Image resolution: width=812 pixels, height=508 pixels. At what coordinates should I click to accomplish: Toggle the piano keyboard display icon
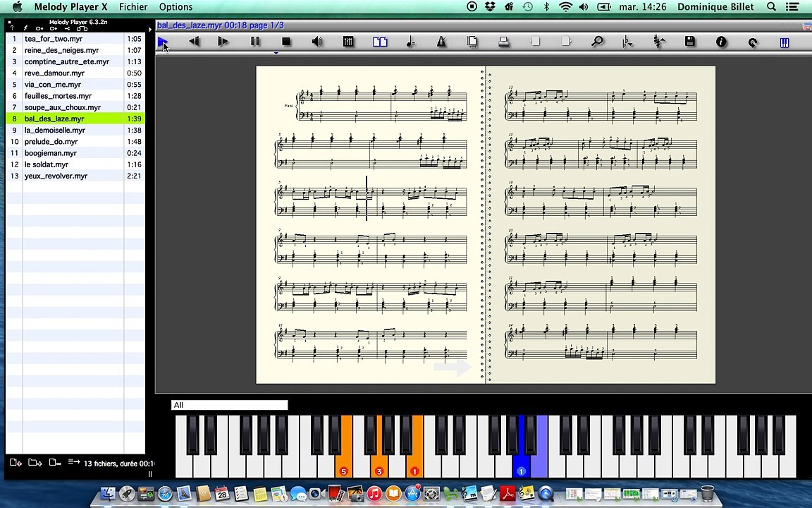tap(784, 42)
